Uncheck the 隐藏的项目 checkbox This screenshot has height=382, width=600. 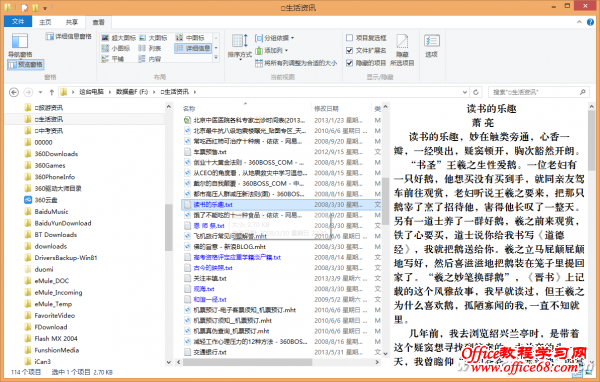coord(349,63)
